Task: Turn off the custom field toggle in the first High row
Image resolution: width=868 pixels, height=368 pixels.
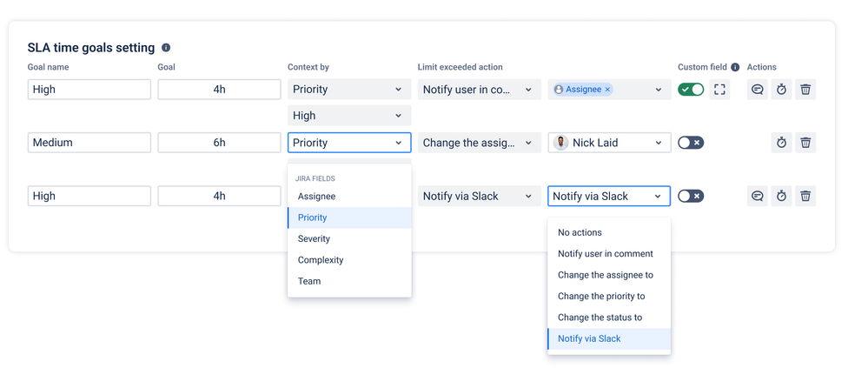Action: tap(691, 90)
